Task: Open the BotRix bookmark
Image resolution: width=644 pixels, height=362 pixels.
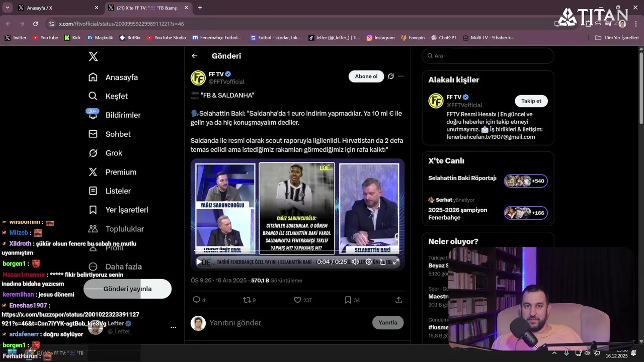Action: click(130, 38)
